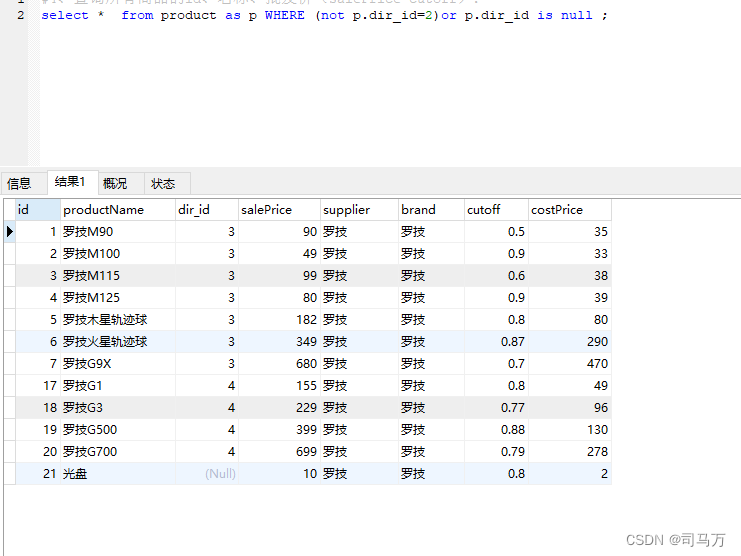
Task: Select cell 罗技G3
Action: tap(118, 408)
